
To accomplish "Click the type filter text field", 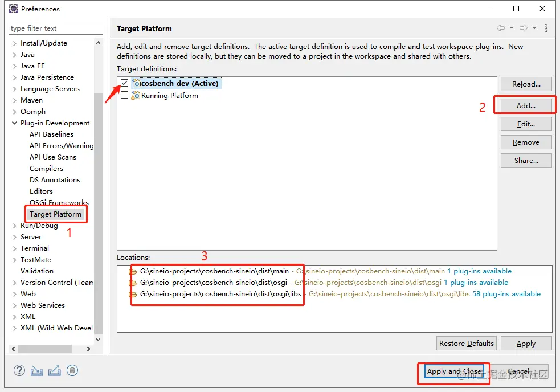I will coord(56,28).
